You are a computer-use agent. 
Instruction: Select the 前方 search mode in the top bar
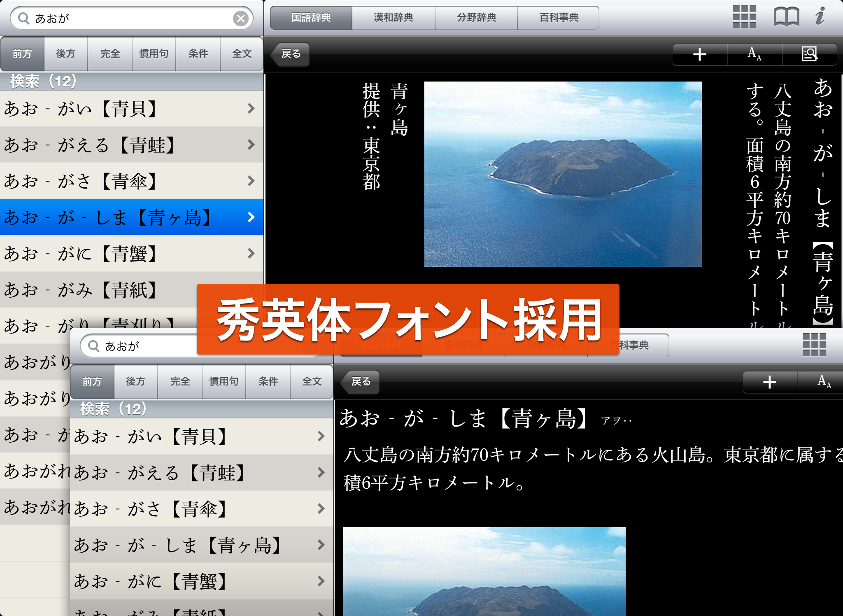tap(22, 54)
